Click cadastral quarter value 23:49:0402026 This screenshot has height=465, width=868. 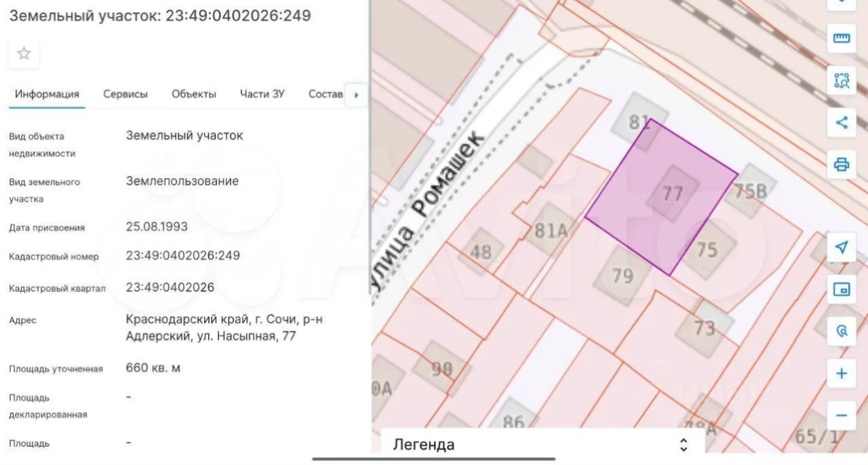(x=170, y=287)
